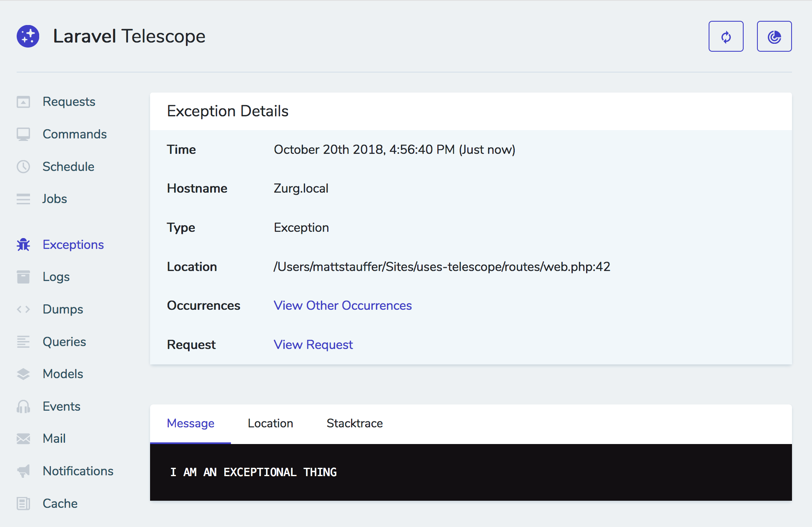The image size is (812, 527).
Task: Select the Requests sidebar icon
Action: tap(23, 101)
